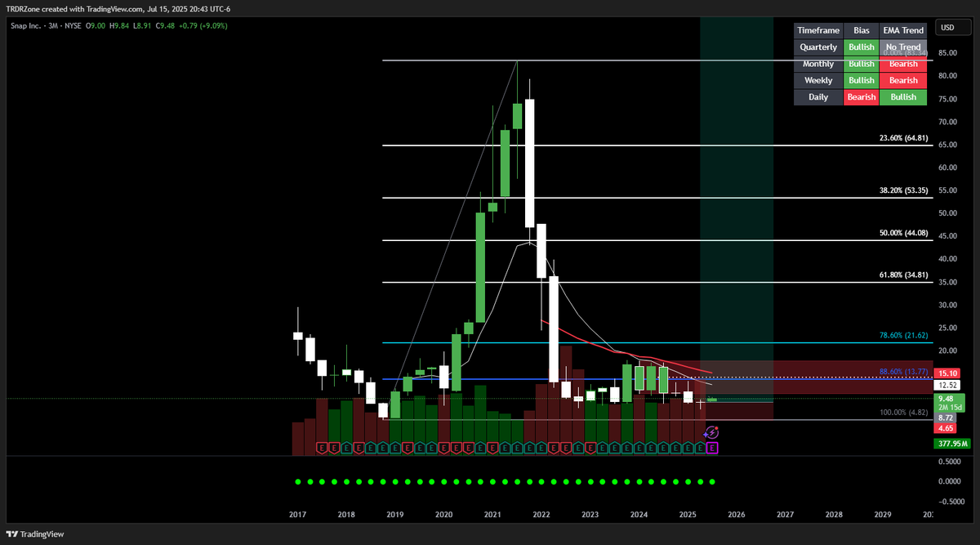Viewport: 980px width, 545px height.
Task: Click the 2021 label on the time axis
Action: pos(492,515)
